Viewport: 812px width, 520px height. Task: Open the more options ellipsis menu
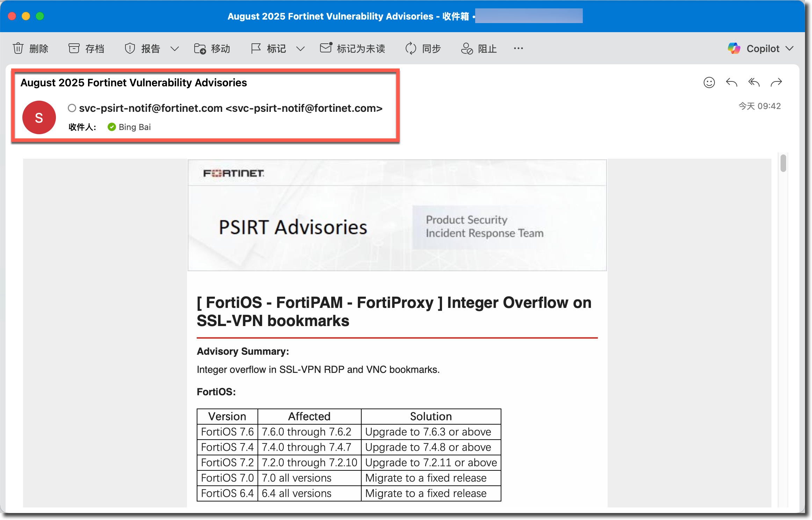518,48
